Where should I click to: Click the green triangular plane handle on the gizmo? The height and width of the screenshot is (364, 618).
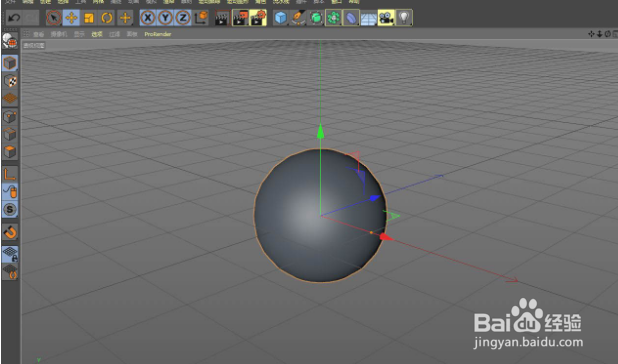tap(392, 216)
